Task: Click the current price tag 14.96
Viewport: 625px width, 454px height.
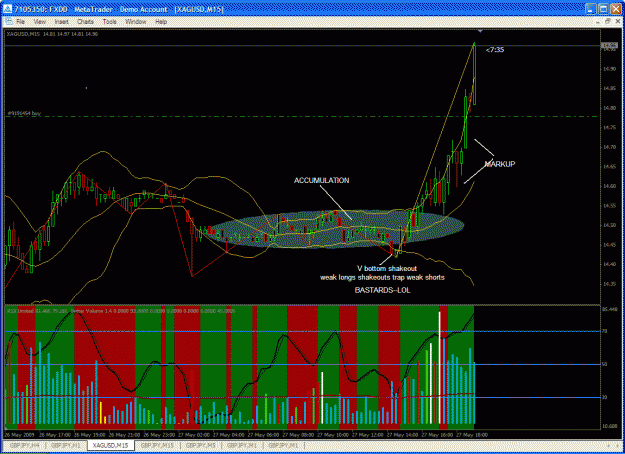Action: (x=609, y=45)
